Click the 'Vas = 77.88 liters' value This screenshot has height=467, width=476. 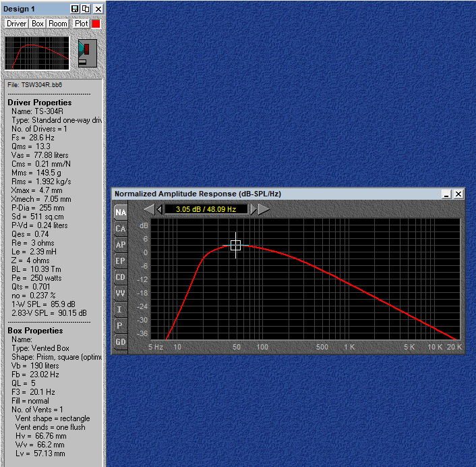point(40,155)
